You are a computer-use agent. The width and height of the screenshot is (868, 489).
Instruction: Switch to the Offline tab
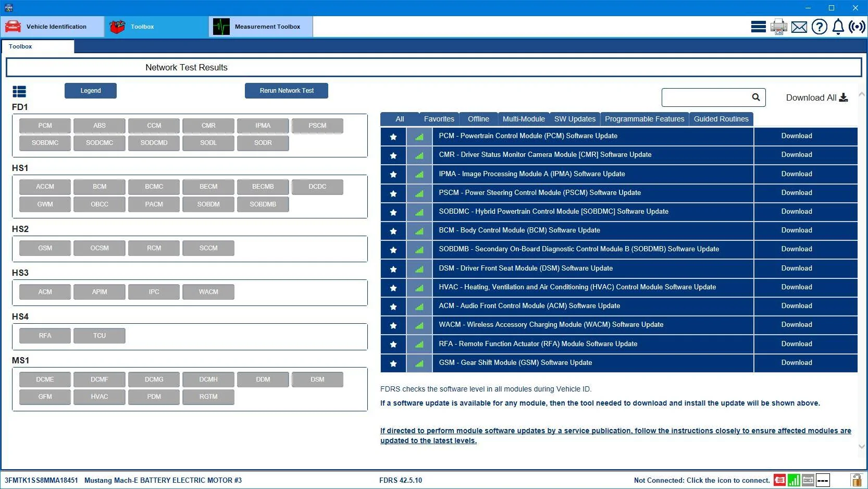(478, 119)
